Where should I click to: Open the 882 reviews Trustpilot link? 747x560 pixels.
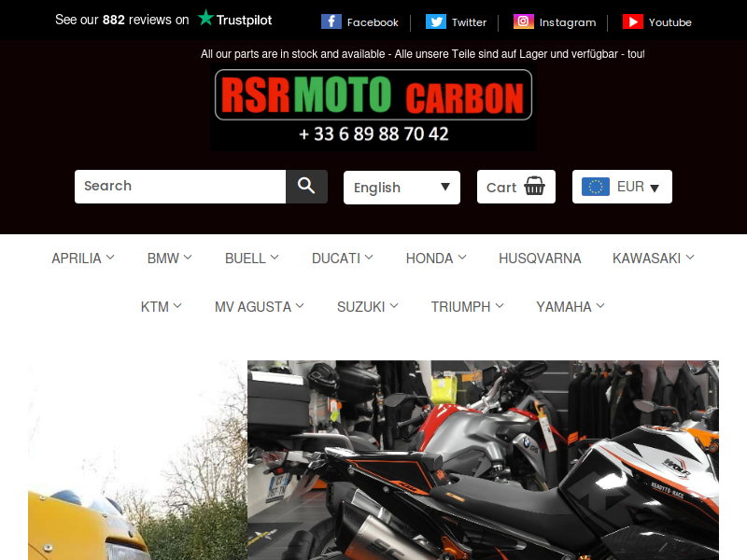(163, 20)
